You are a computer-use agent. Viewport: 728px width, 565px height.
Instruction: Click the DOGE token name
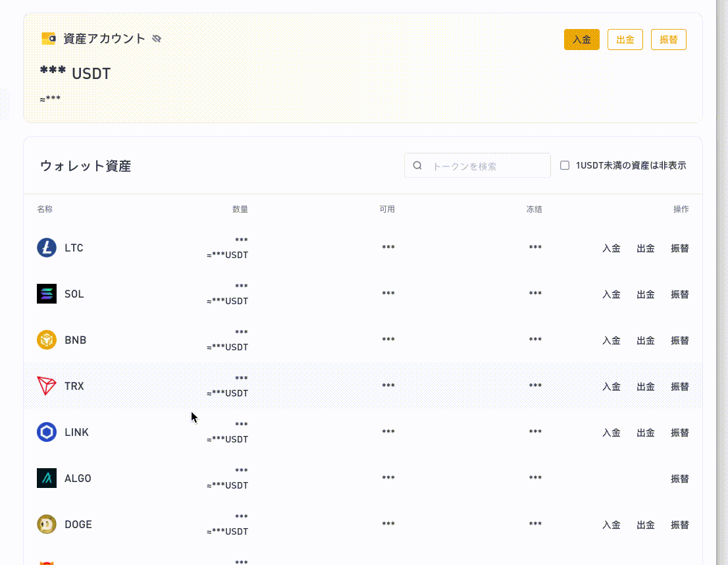78,524
